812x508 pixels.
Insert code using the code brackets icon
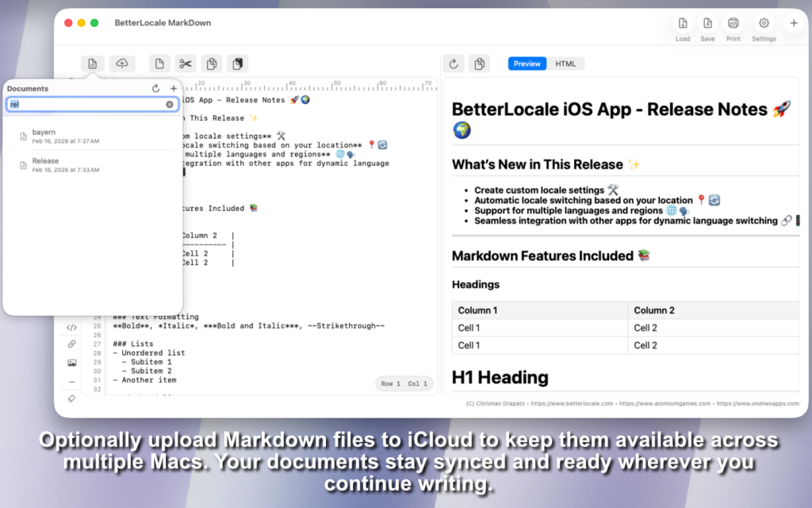click(71, 327)
